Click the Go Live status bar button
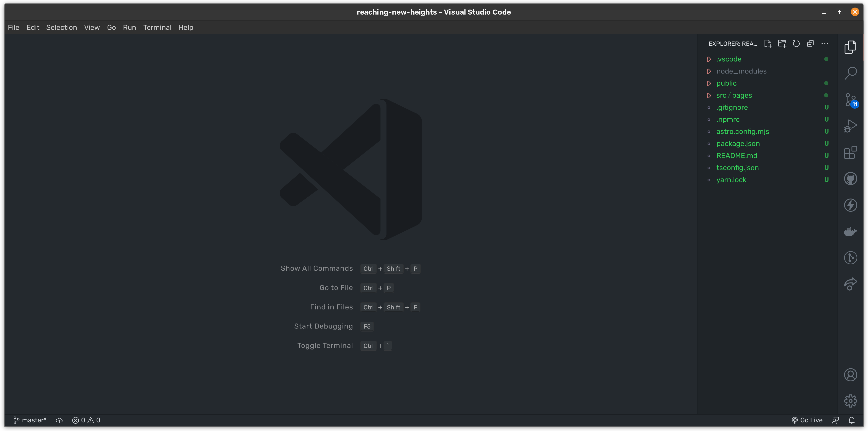Screen dimensions: 868x431 (807, 420)
